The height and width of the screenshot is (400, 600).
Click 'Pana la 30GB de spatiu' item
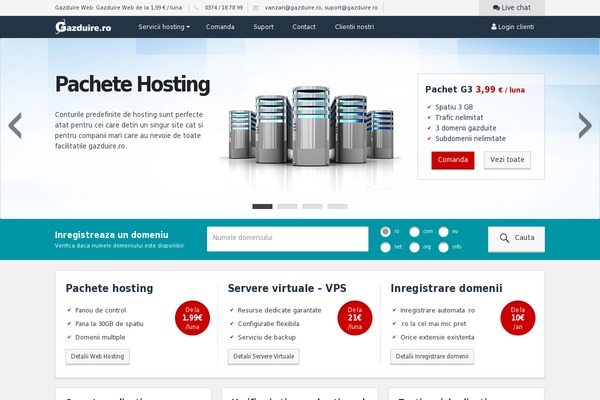pos(109,324)
